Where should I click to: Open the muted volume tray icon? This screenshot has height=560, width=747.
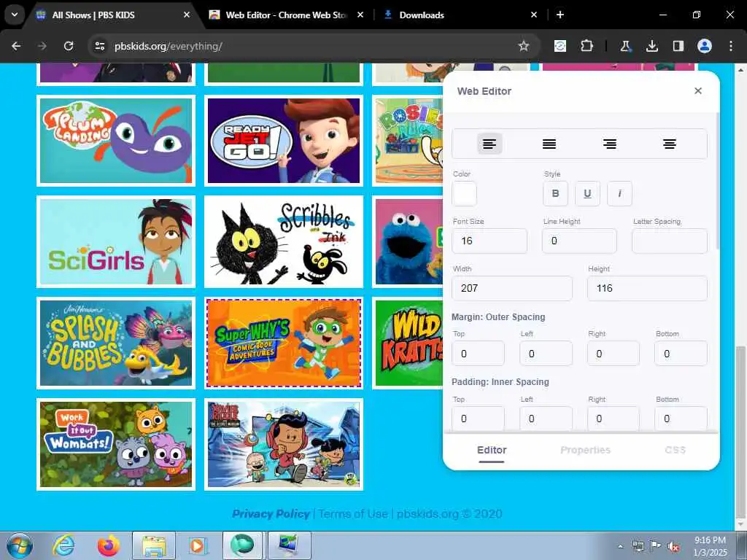tap(673, 546)
